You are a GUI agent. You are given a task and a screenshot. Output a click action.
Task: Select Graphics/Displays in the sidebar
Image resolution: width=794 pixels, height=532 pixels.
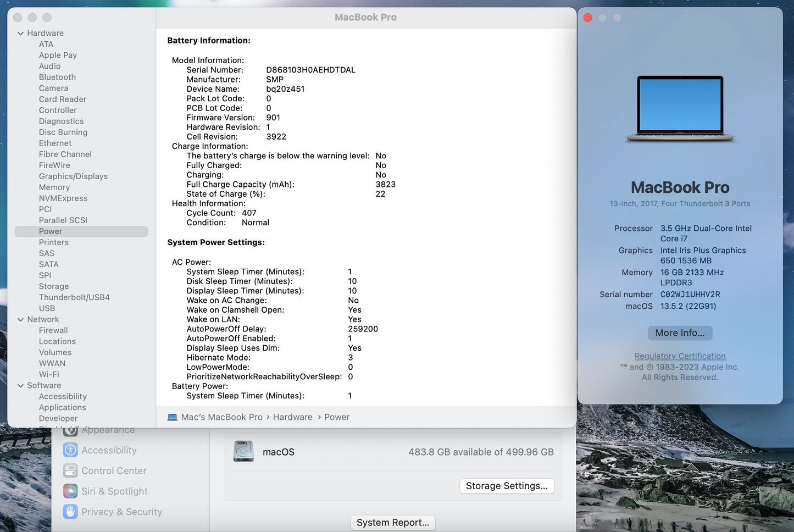tap(73, 176)
